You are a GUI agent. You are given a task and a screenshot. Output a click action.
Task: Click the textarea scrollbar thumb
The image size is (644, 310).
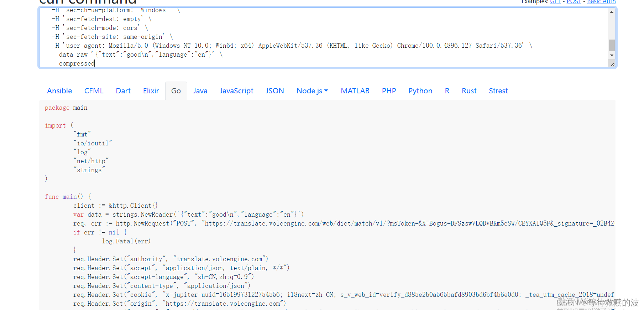click(612, 45)
